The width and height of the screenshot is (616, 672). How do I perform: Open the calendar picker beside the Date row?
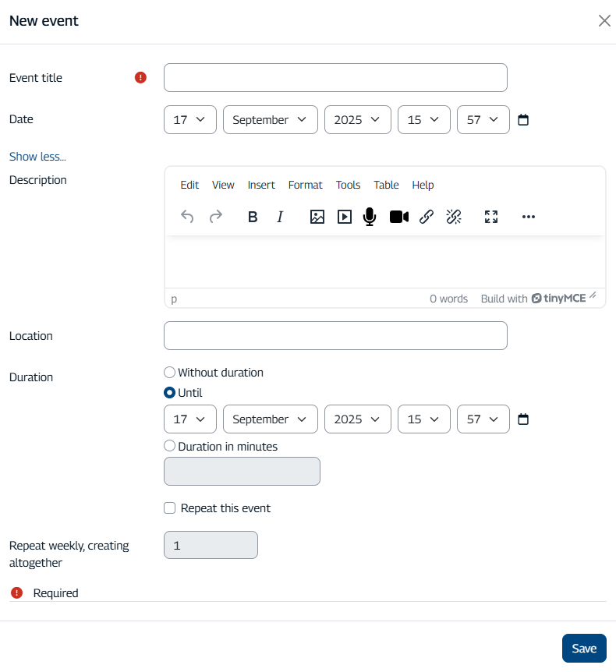pyautogui.click(x=523, y=120)
